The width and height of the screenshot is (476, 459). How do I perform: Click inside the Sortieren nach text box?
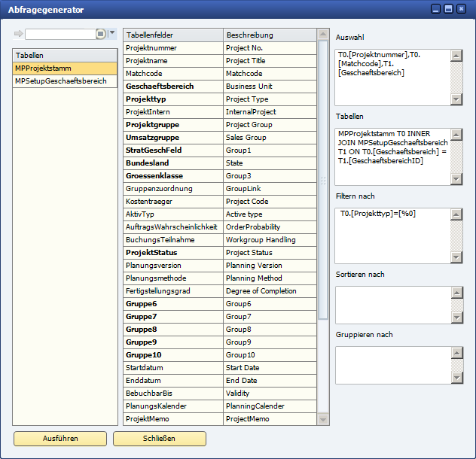pos(392,304)
